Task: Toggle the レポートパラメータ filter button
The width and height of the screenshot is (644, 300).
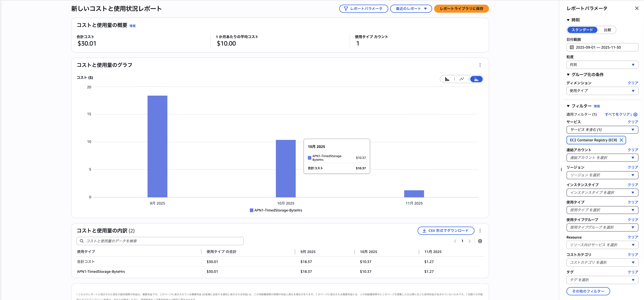Action: pyautogui.click(x=363, y=9)
